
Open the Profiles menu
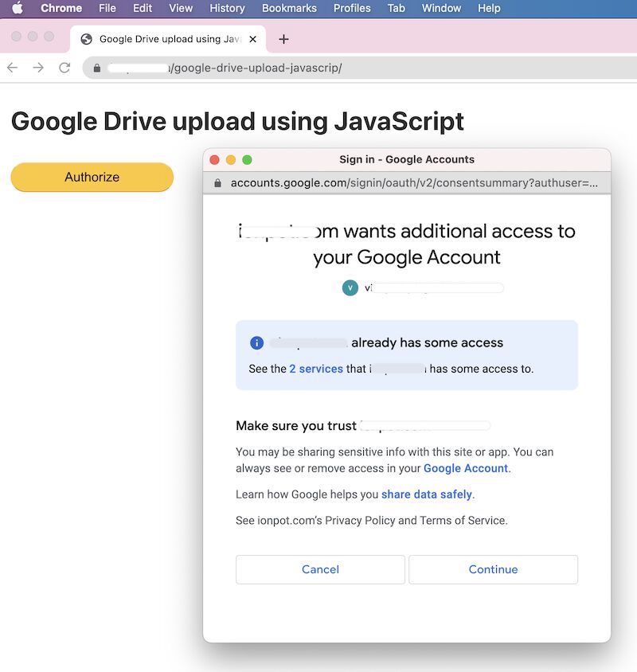tap(352, 8)
